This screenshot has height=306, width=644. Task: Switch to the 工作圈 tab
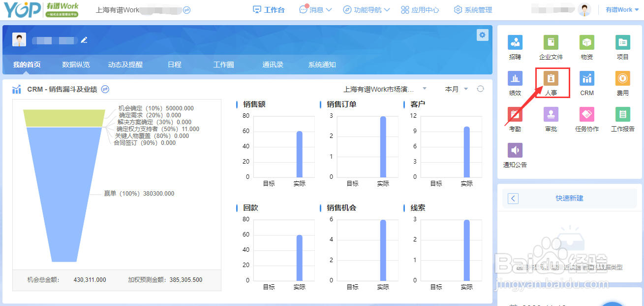click(x=224, y=65)
